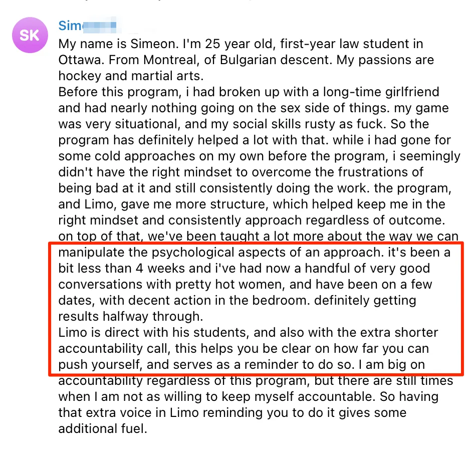
Task: Click the phrase "push yourself" in the highlighted area
Action: [100, 365]
